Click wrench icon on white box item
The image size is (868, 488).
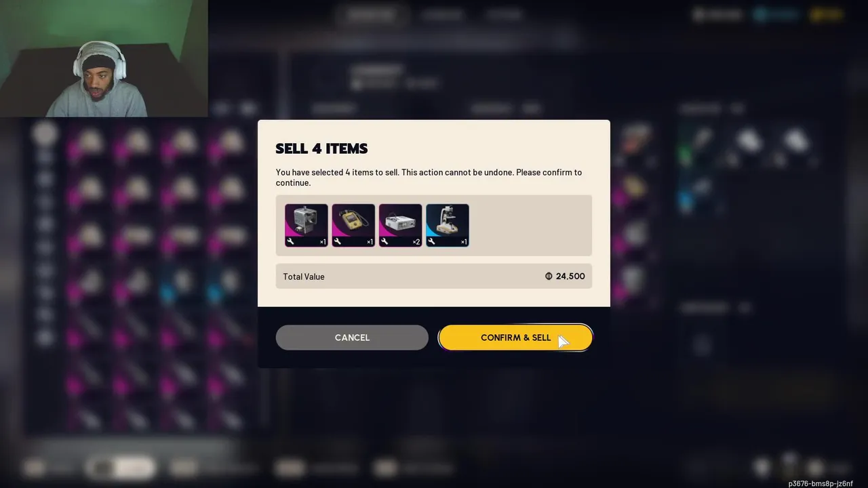384,241
